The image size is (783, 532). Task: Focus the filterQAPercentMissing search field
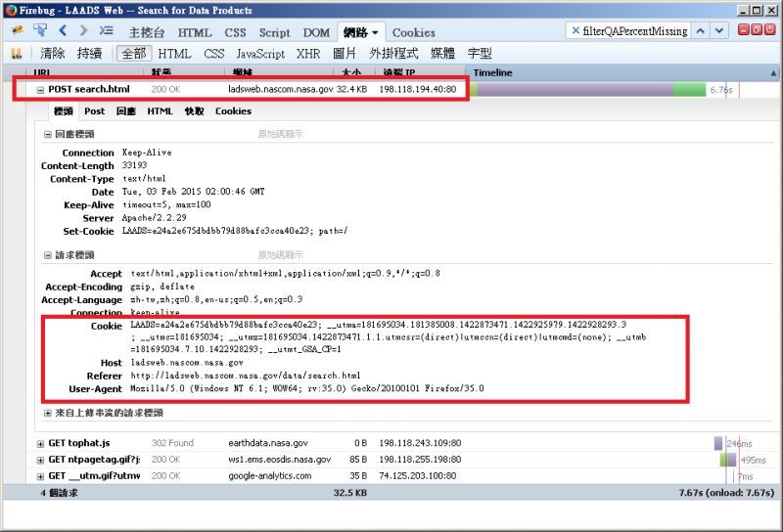647,31
